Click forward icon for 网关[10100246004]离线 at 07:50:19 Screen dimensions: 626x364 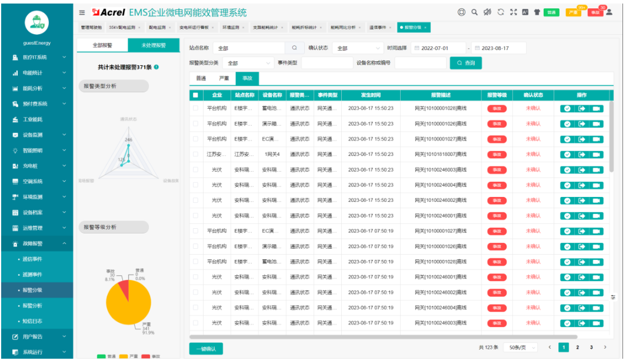click(582, 308)
